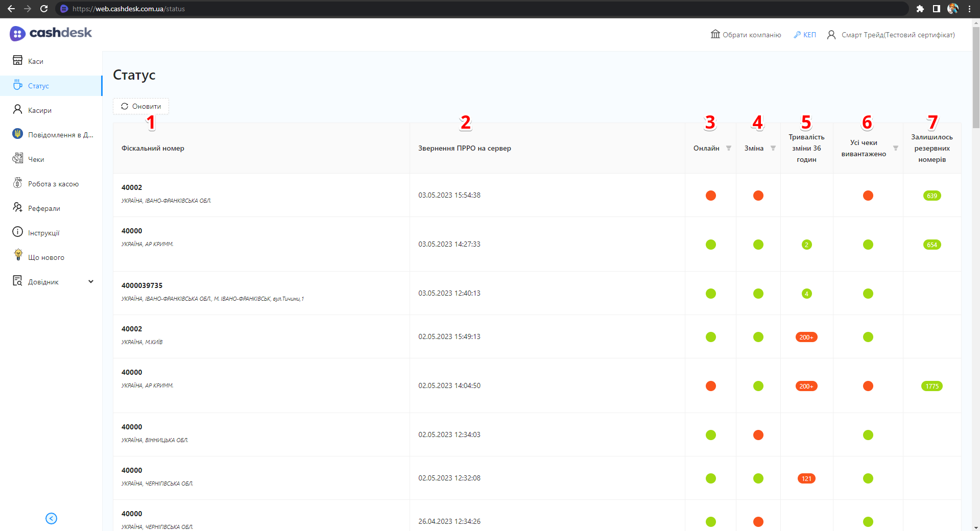Open Робота з касою page
This screenshot has height=531, width=980.
click(x=53, y=184)
